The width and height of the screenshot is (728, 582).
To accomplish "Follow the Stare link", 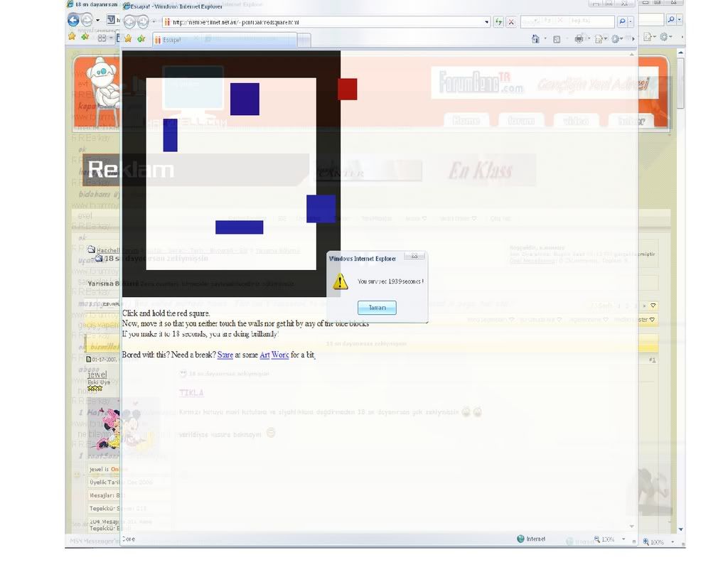I will click(x=225, y=355).
